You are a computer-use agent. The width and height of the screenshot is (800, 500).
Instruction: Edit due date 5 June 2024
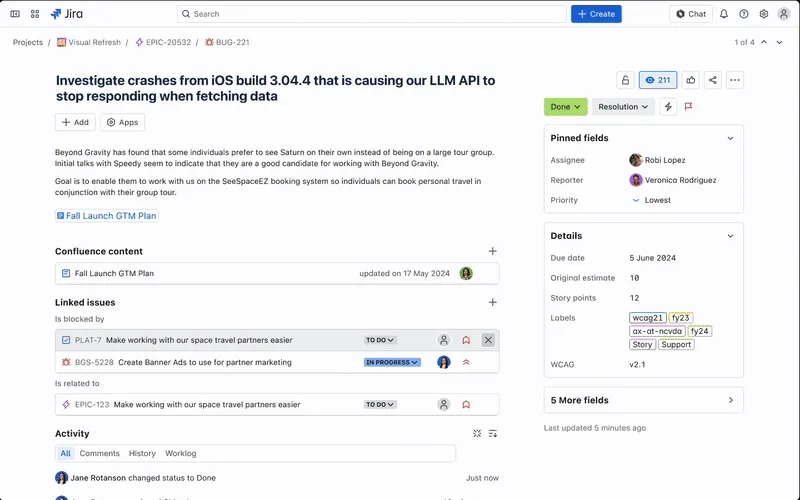(653, 258)
